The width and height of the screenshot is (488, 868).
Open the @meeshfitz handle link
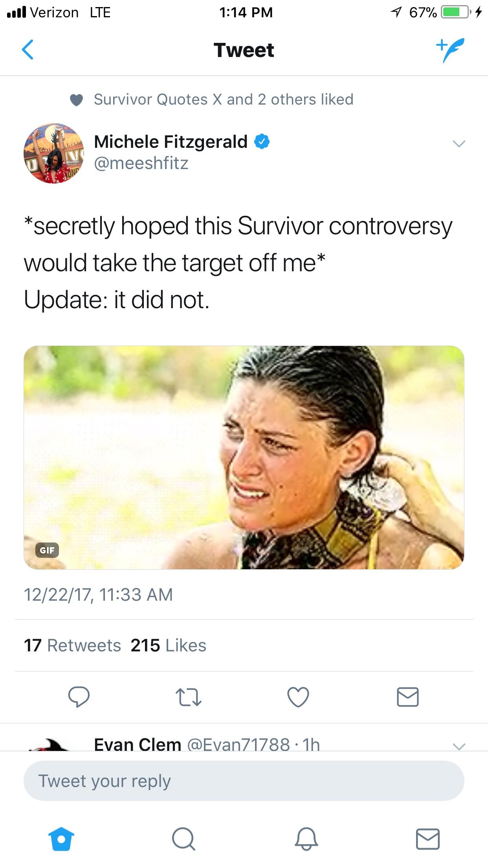pyautogui.click(x=141, y=163)
